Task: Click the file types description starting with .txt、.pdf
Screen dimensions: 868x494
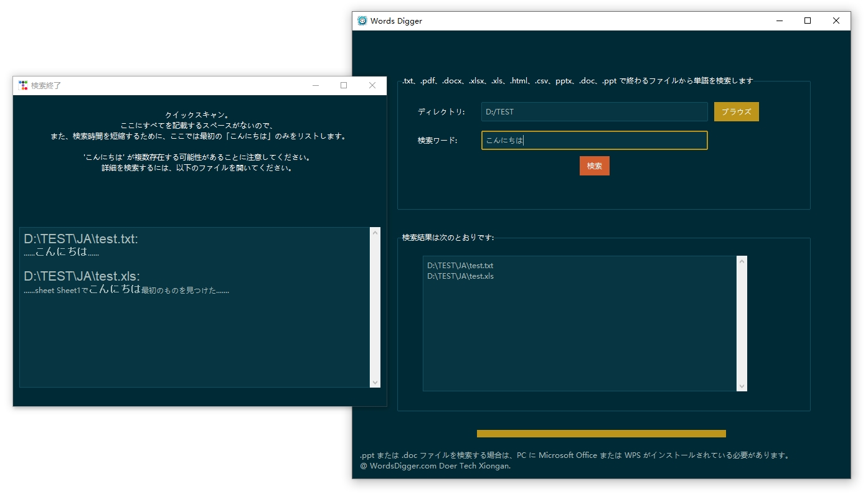Action: [x=578, y=81]
